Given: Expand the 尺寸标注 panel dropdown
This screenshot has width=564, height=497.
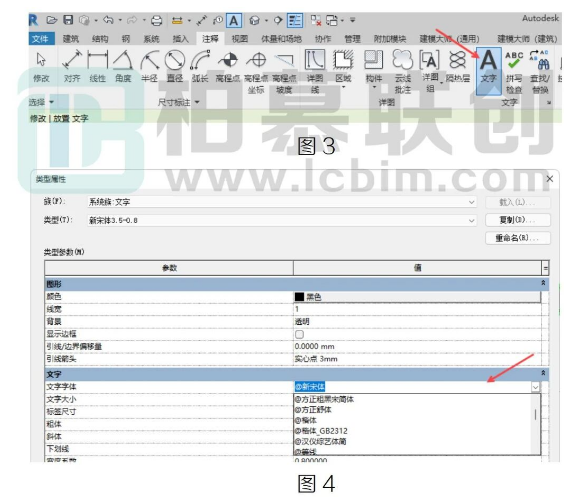Looking at the screenshot, I should tap(197, 102).
